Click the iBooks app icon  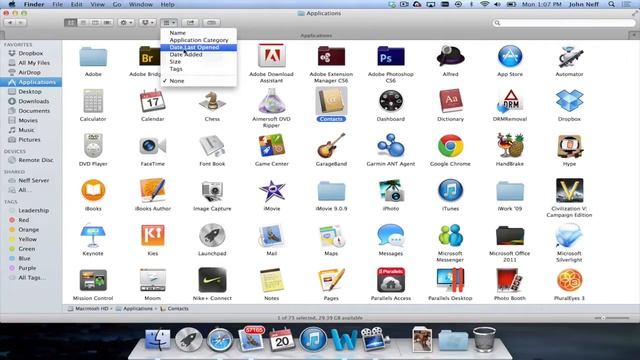point(93,191)
